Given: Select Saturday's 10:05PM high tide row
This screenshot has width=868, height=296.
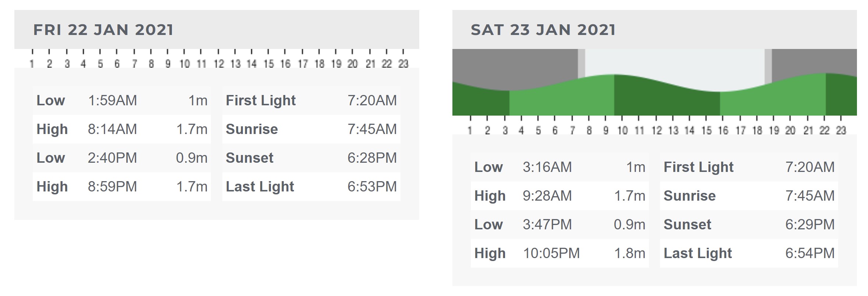Looking at the screenshot, I should [560, 253].
